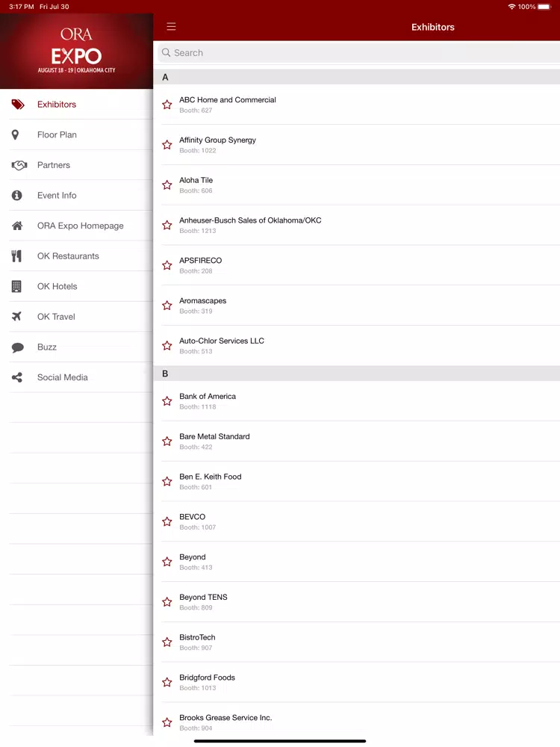Image resolution: width=560 pixels, height=747 pixels.
Task: Open OK Hotels
Action: click(x=76, y=286)
